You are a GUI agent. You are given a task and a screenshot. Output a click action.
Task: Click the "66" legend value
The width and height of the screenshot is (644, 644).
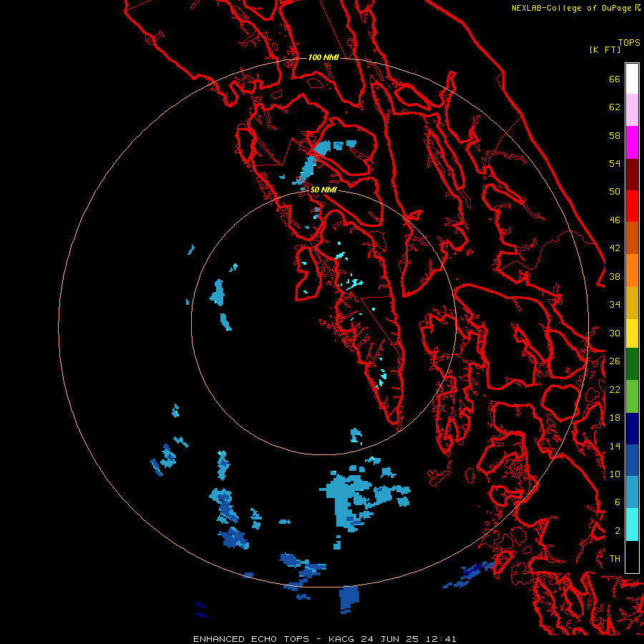pyautogui.click(x=615, y=79)
